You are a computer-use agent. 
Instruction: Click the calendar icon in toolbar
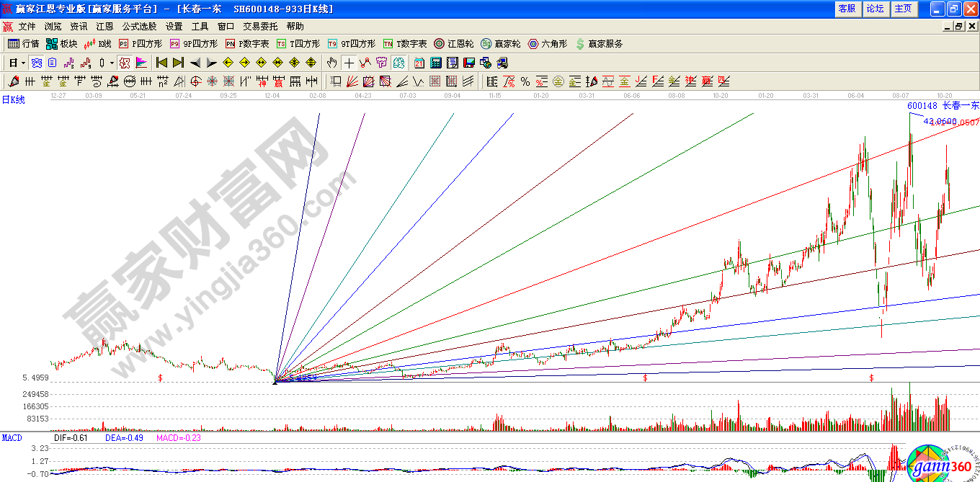coord(419,63)
